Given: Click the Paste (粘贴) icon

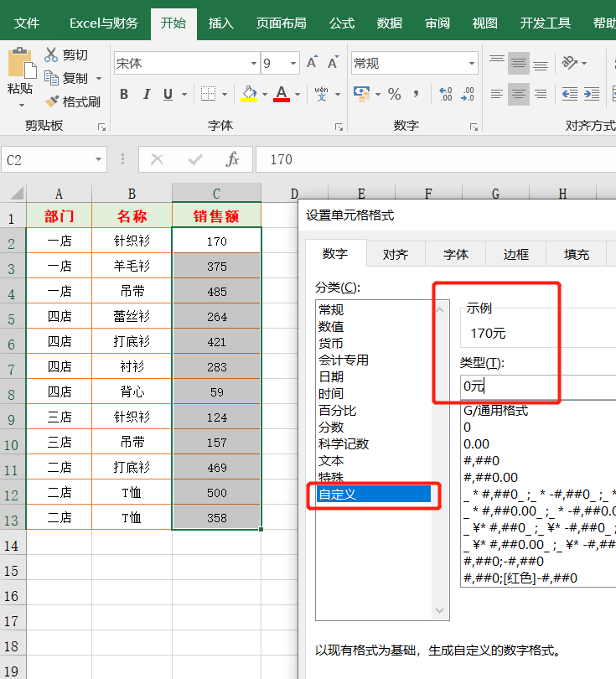Looking at the screenshot, I should coord(21,63).
